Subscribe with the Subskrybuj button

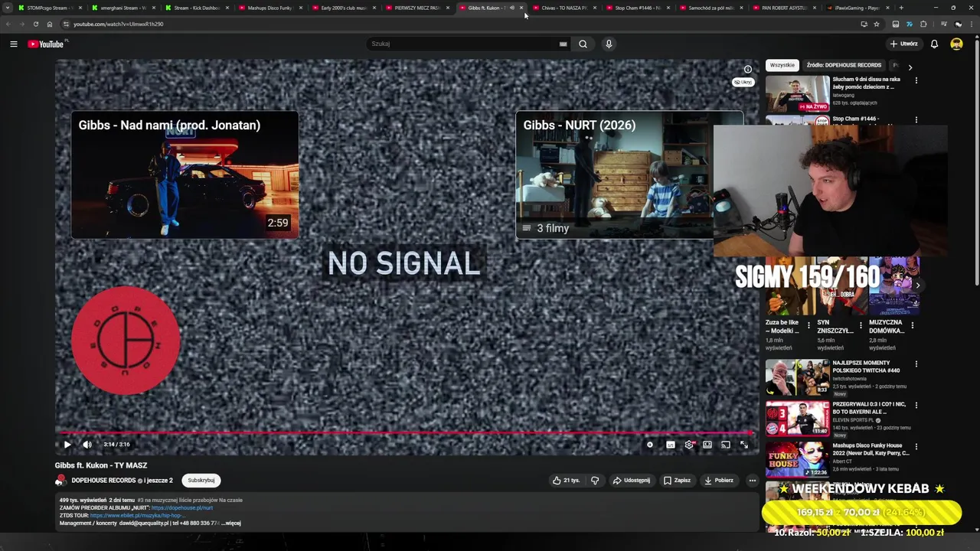pyautogui.click(x=201, y=481)
